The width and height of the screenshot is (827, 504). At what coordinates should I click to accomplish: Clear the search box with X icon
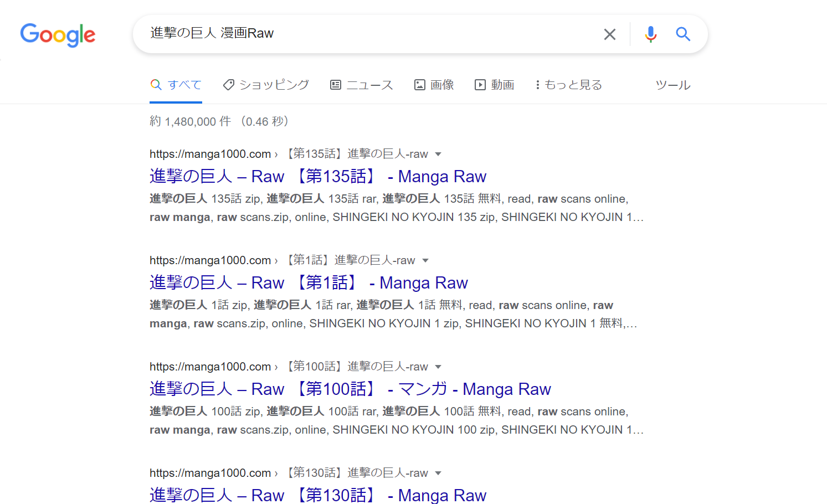coord(610,34)
